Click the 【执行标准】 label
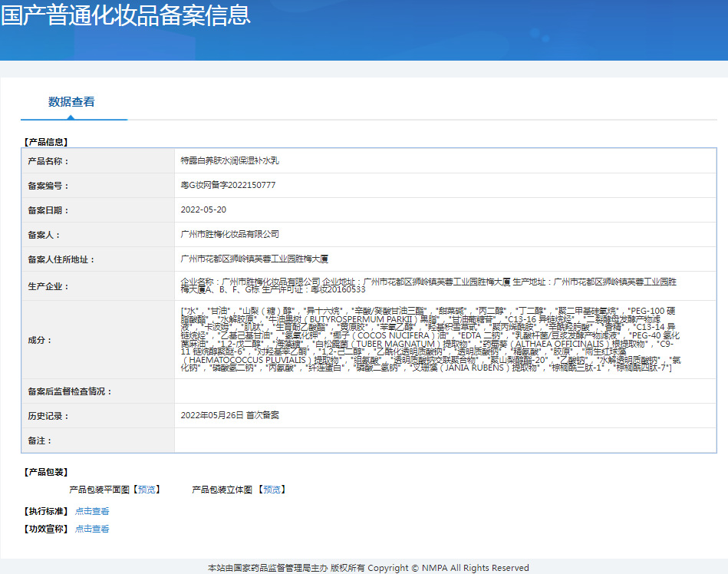Viewport: 728px width, 574px height. [x=46, y=511]
